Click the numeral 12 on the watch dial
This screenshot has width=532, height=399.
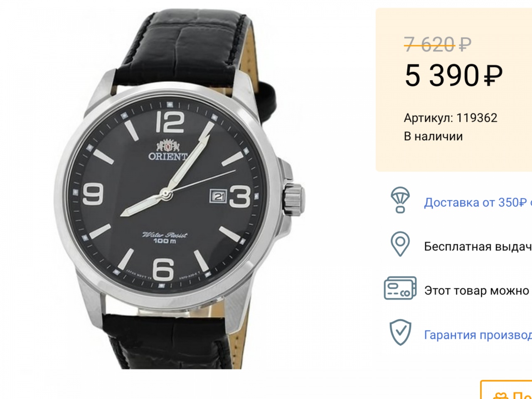171,122
